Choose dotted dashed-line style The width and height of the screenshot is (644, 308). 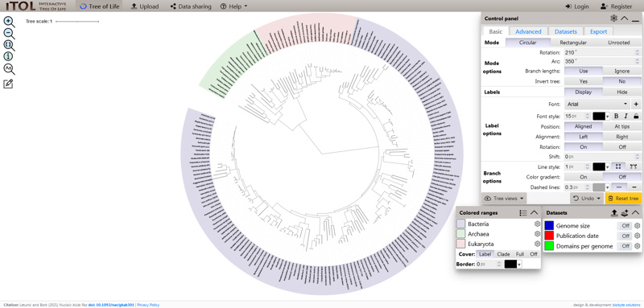point(618,187)
